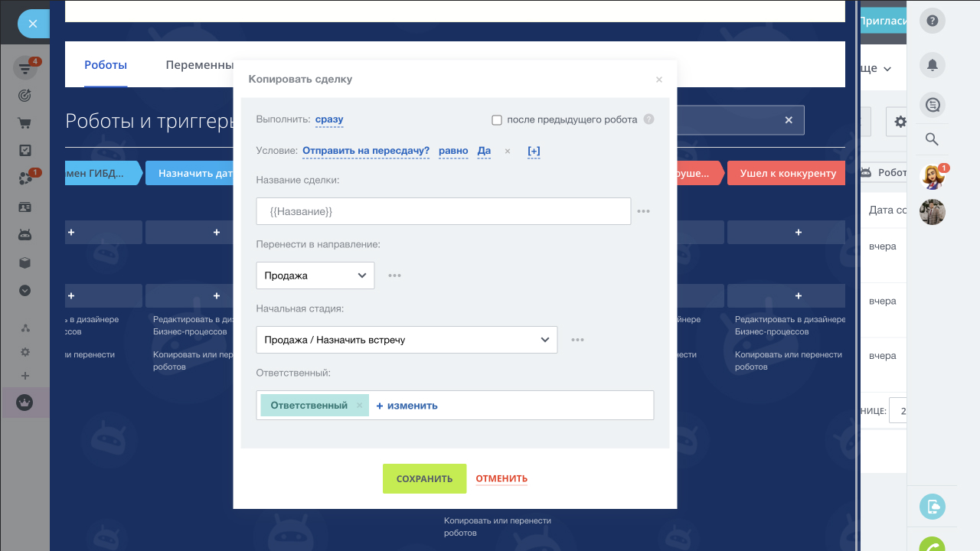Screen dimensions: 980x551
Task: Open Продажа / Назначить встречу stage dropdown
Action: coord(407,340)
